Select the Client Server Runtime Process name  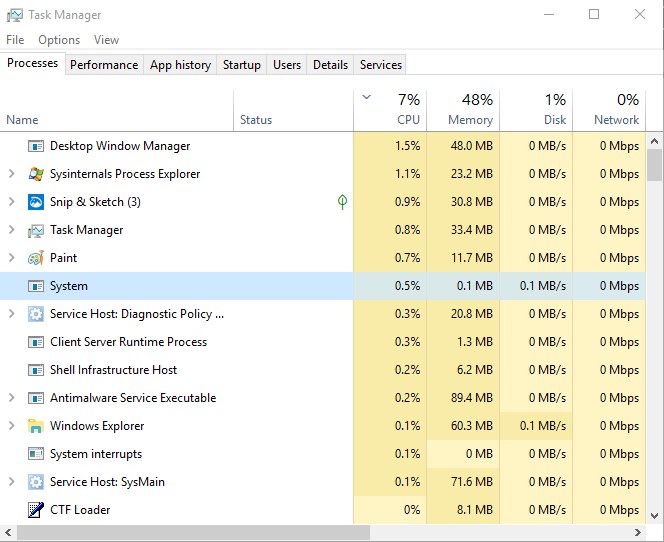coord(128,342)
